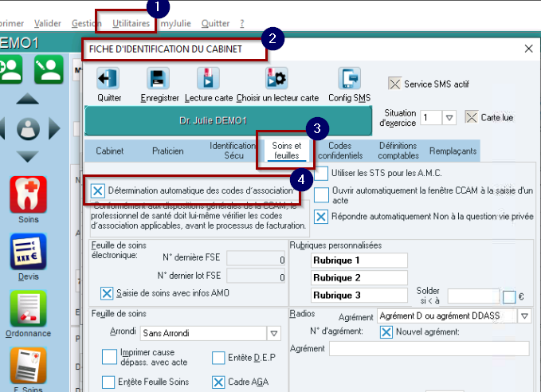The height and width of the screenshot is (392, 541).
Task: Select the Soins et feuilles tab
Action: click(286, 151)
